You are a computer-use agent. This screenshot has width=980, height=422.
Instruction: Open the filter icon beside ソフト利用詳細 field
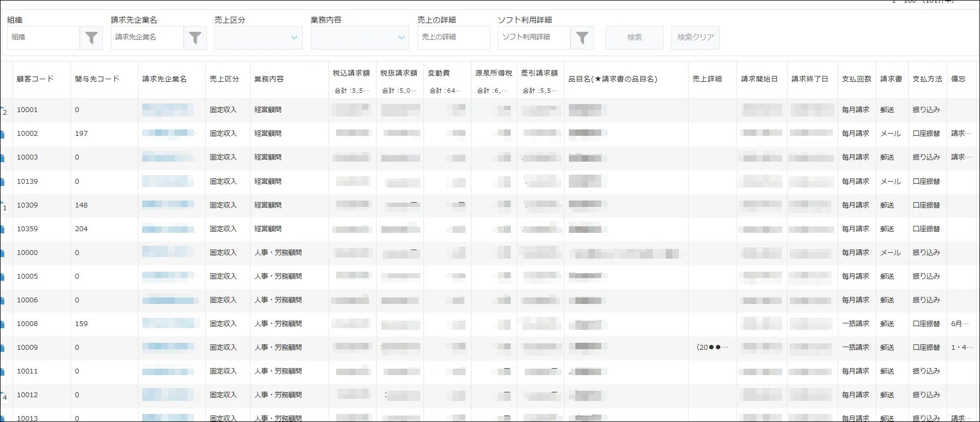click(x=582, y=38)
